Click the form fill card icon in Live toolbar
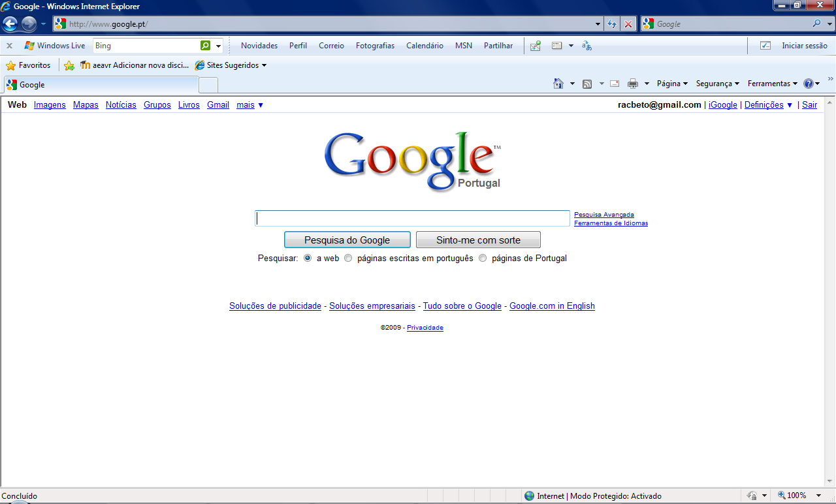836x504 pixels. tap(556, 46)
